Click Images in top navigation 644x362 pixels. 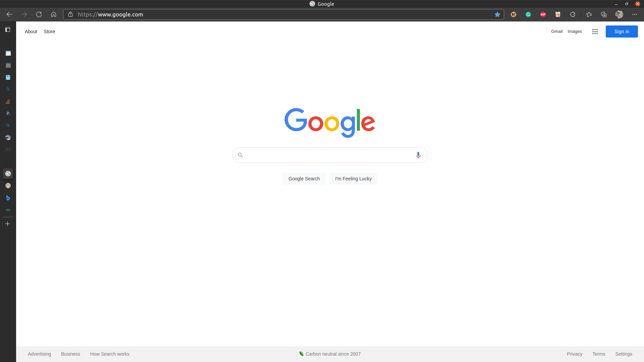(575, 32)
